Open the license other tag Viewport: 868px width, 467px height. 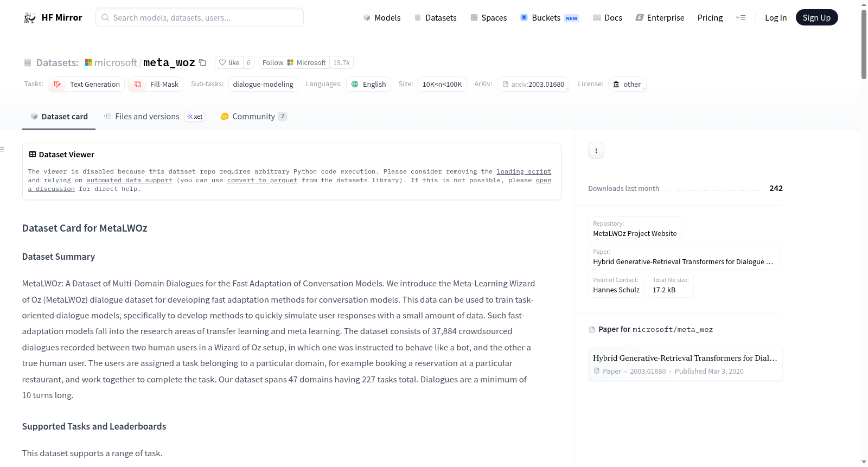627,84
